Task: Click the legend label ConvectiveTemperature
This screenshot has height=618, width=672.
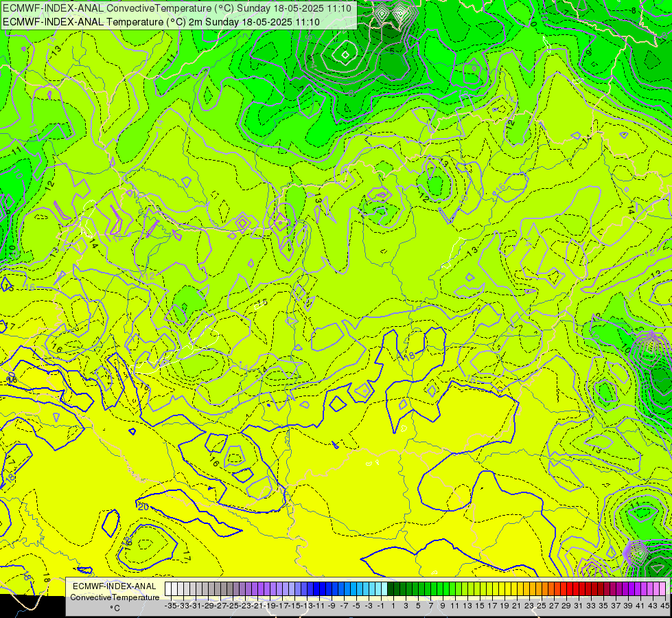Action: (115, 597)
